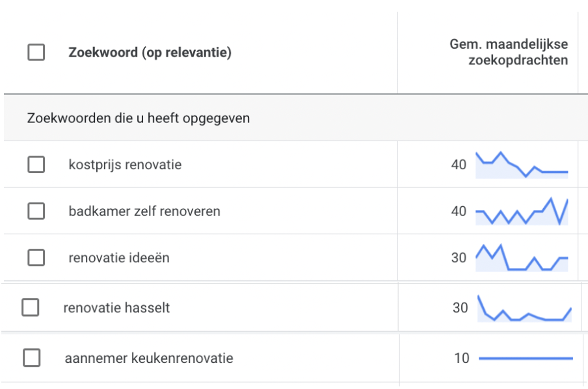Tick the select-all checkbox in the header

click(36, 52)
